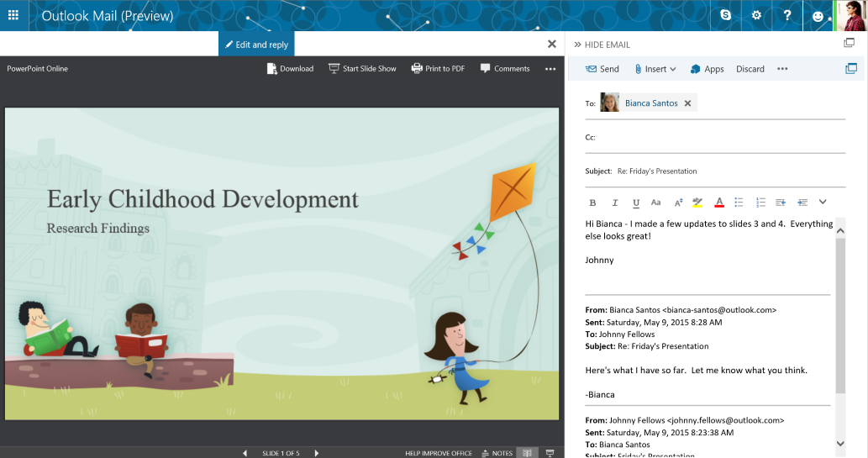
Task: Pick the text highlight color
Action: 697,203
